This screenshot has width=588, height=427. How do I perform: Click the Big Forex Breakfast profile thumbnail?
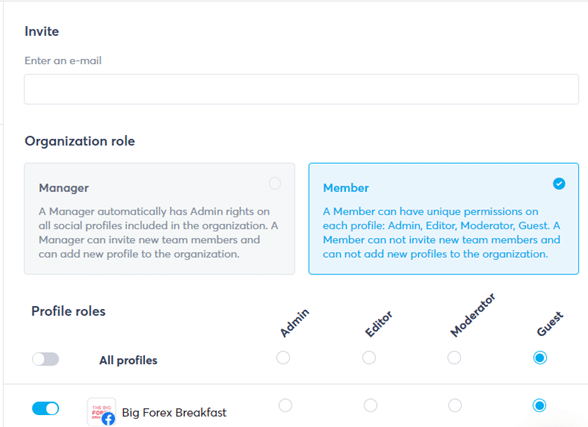[x=102, y=412]
